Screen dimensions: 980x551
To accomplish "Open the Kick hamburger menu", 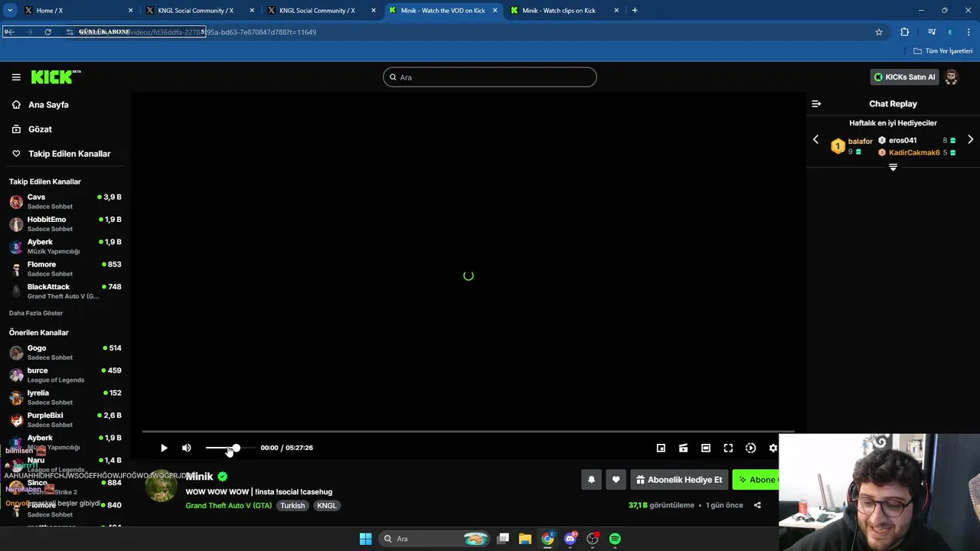I will pos(16,77).
